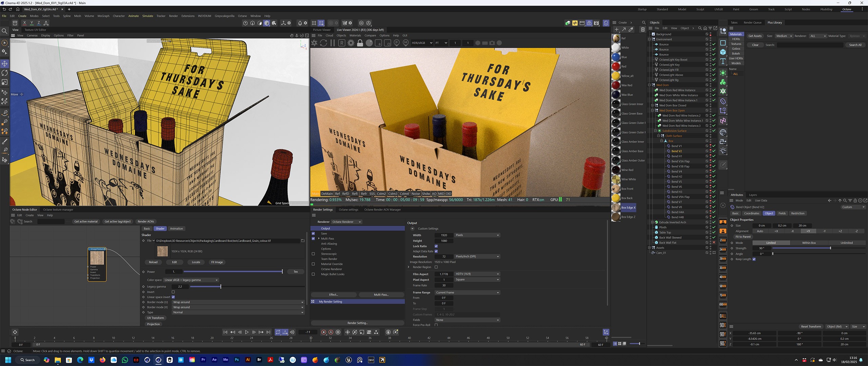Toggle Keep Length checkbox for Bend object

point(754,259)
